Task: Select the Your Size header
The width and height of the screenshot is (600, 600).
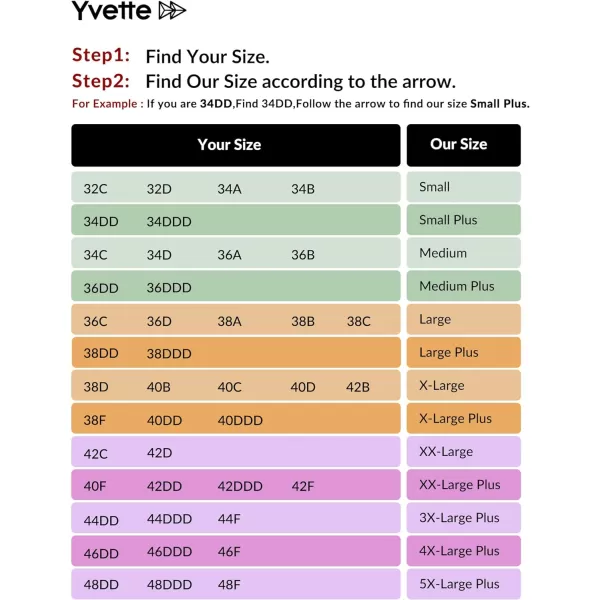Action: pyautogui.click(x=229, y=145)
